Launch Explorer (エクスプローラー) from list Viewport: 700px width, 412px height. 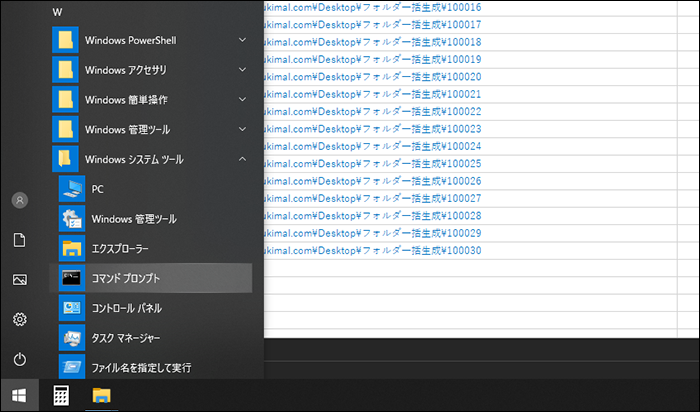coord(119,248)
